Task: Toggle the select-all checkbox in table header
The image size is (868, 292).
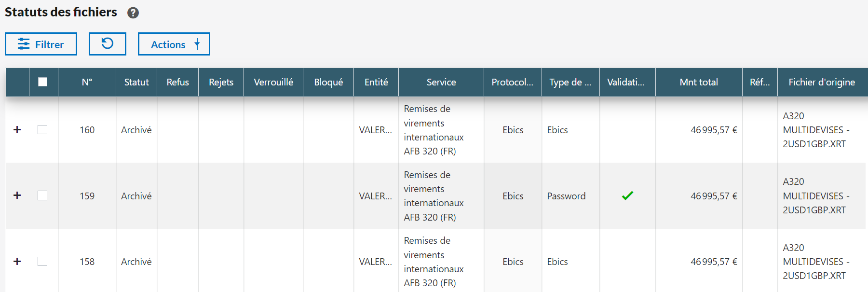Action: click(x=43, y=82)
